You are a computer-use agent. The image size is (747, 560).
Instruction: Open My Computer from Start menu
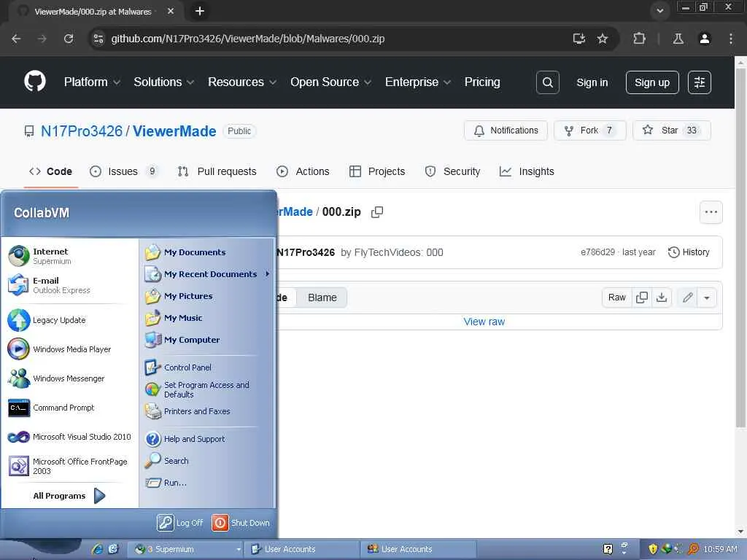182,340
